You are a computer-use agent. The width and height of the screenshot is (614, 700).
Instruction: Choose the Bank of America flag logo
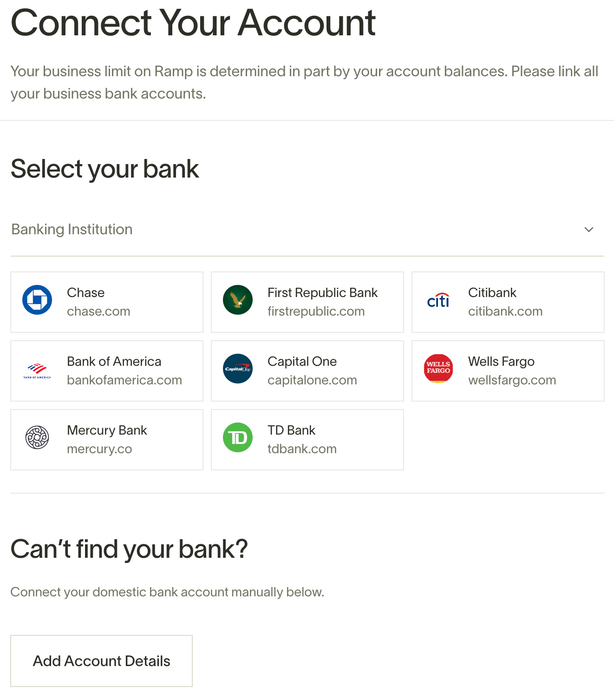coord(37,370)
